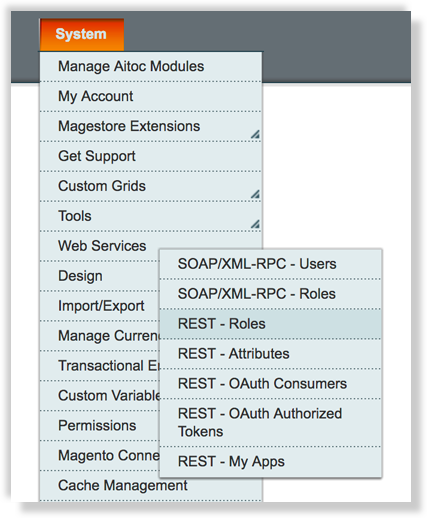
Task: Click highlighted REST - Roles item
Action: [270, 324]
